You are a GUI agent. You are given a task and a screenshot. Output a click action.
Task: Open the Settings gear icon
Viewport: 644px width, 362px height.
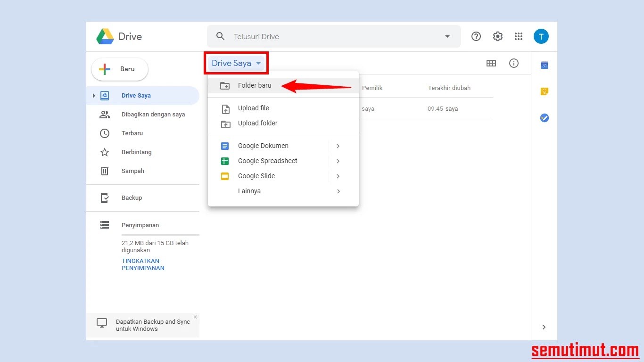[x=497, y=36]
